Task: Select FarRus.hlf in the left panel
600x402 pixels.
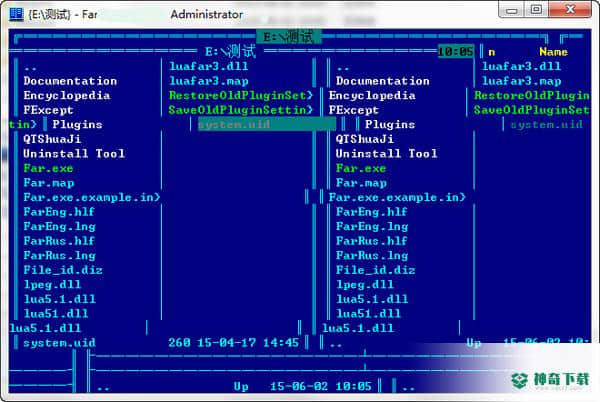Action: pyautogui.click(x=59, y=241)
